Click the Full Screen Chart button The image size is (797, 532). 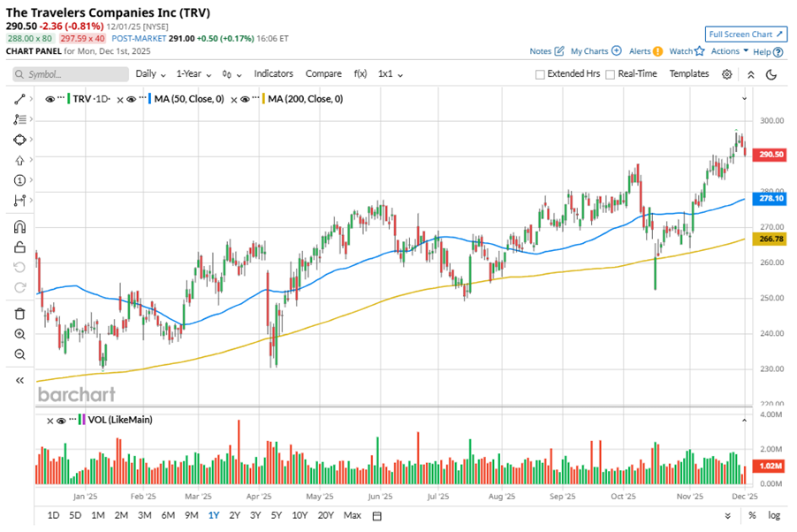coord(746,34)
